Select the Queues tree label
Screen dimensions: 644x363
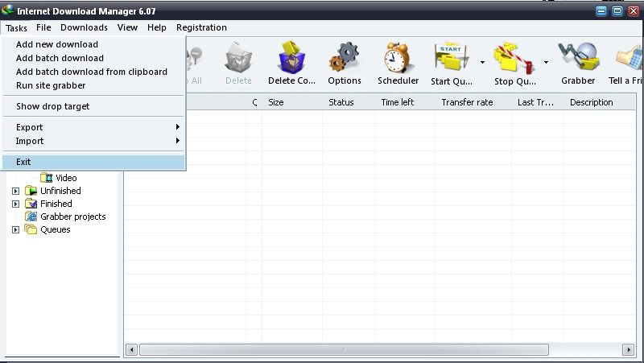point(55,229)
